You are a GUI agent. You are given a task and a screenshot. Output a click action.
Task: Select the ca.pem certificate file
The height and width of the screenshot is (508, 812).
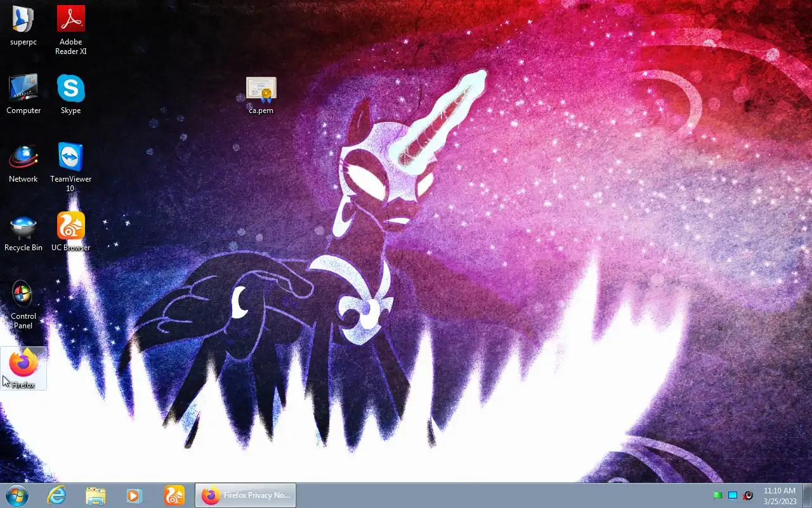pos(261,95)
